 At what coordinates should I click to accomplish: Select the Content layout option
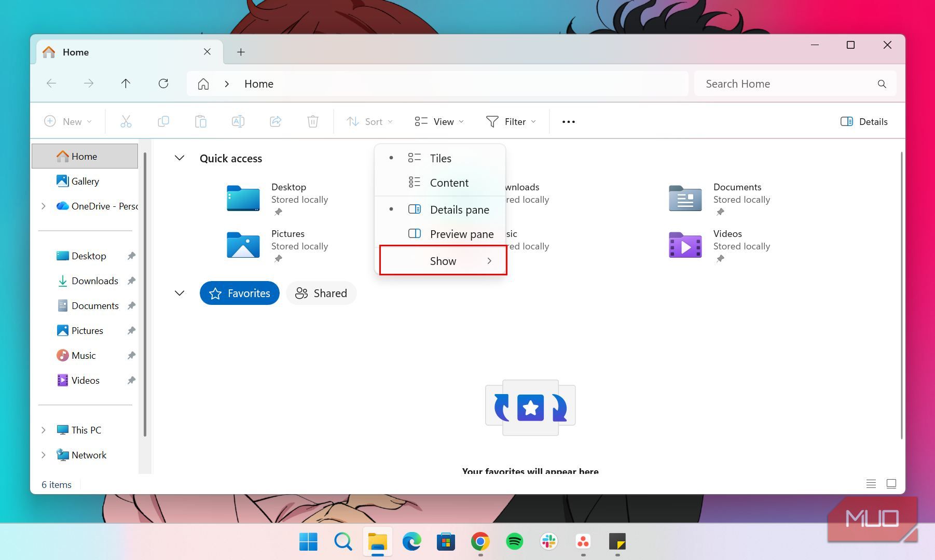(x=440, y=183)
